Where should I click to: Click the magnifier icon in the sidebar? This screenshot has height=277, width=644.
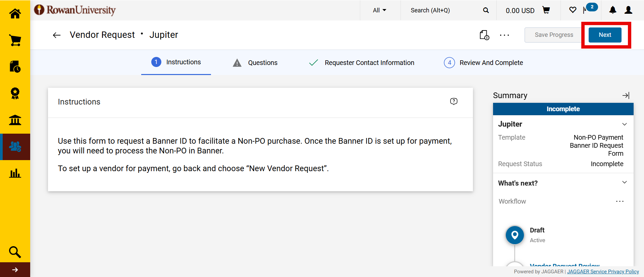(15, 252)
